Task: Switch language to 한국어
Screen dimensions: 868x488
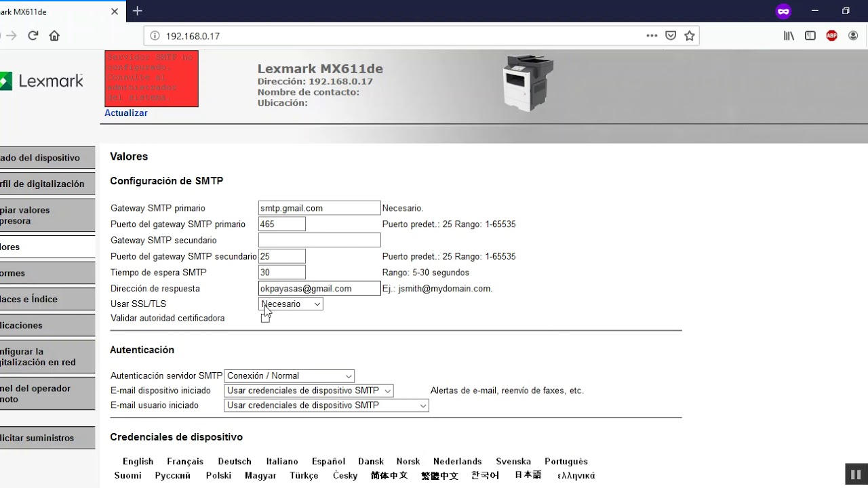Action: coord(486,476)
